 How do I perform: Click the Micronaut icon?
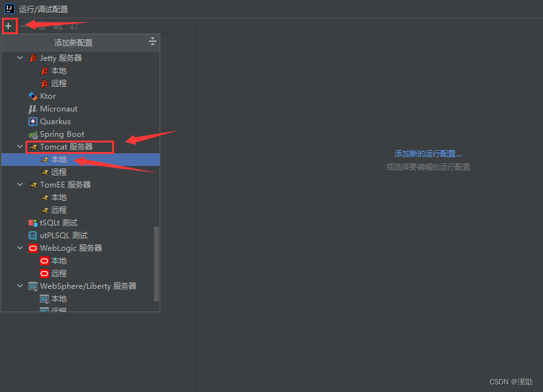point(33,109)
